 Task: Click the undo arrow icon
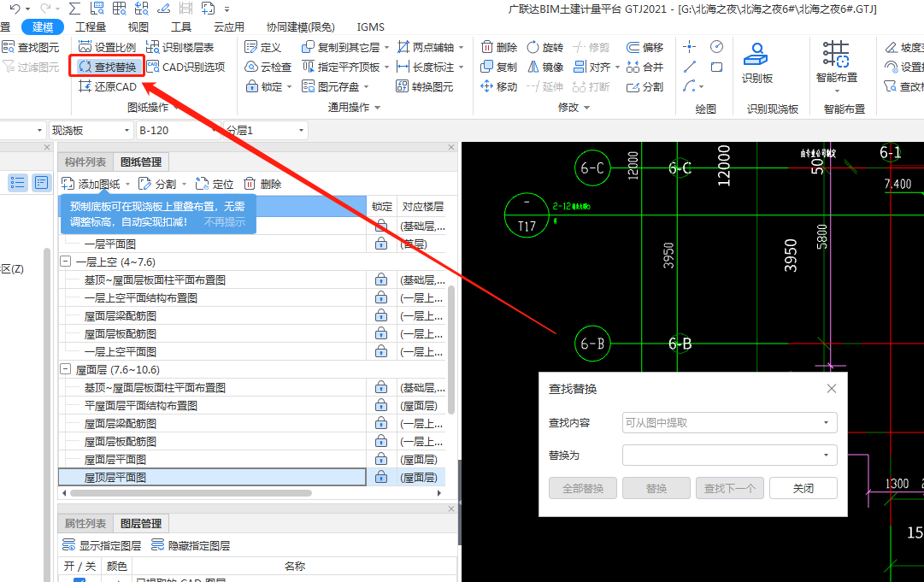click(15, 9)
